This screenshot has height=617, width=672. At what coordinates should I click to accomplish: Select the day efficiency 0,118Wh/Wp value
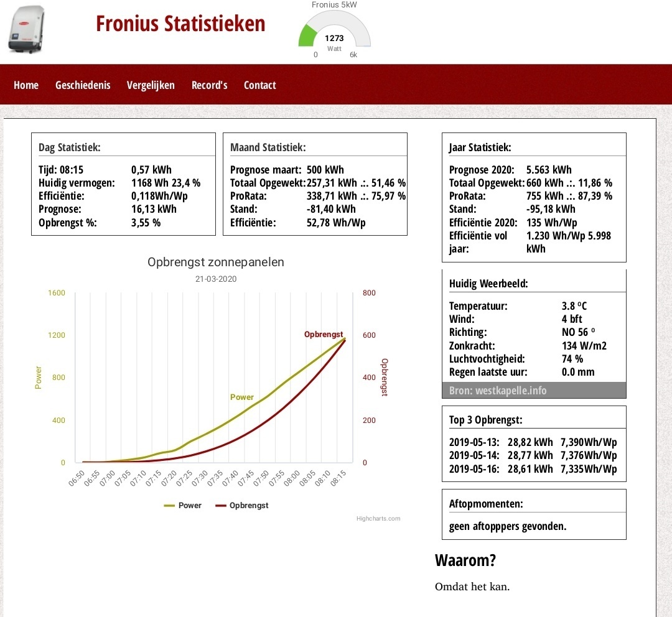(159, 197)
